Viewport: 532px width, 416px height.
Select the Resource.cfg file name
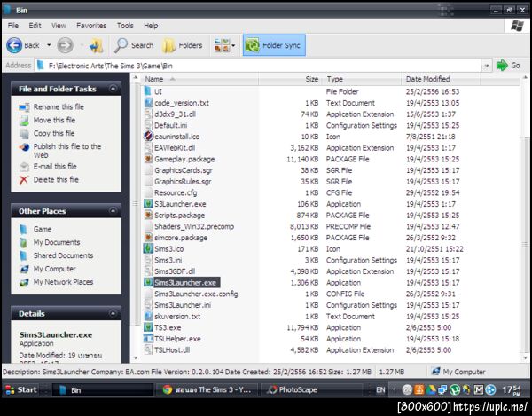[x=176, y=192]
